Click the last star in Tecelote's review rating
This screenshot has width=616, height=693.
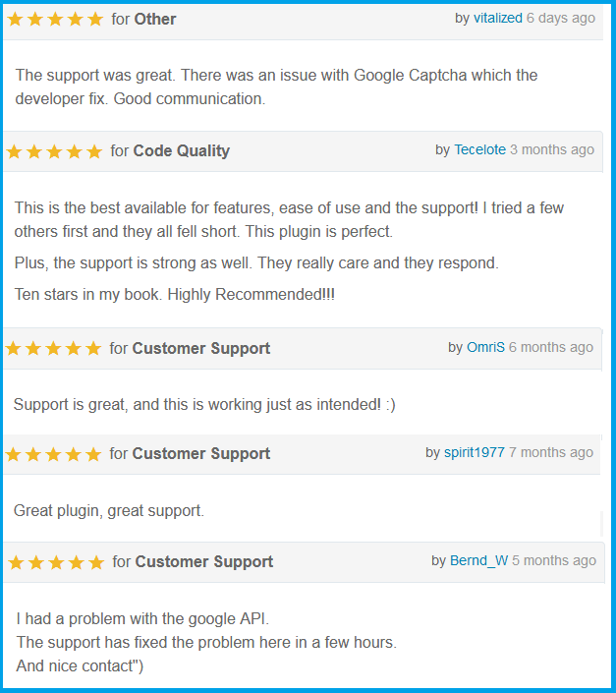[x=93, y=151]
